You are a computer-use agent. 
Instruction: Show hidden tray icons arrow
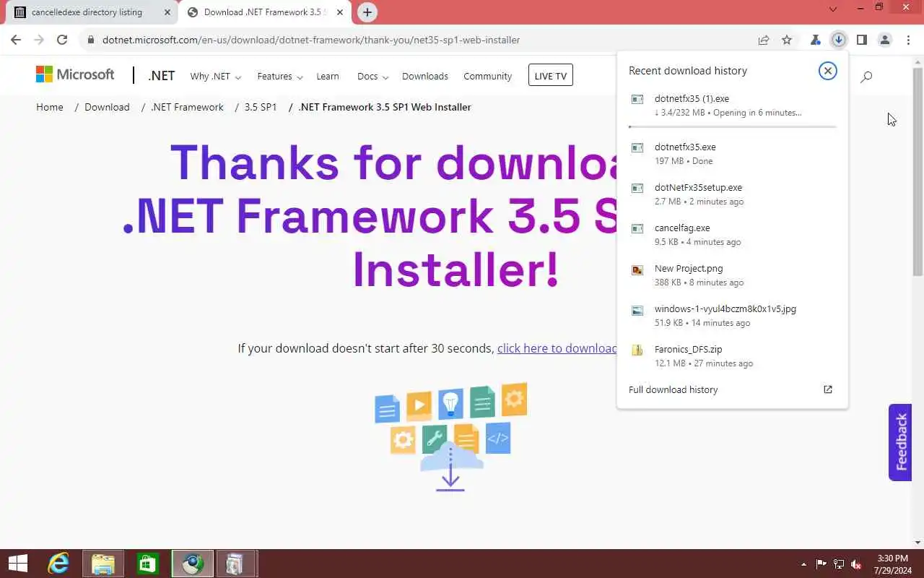pyautogui.click(x=804, y=564)
